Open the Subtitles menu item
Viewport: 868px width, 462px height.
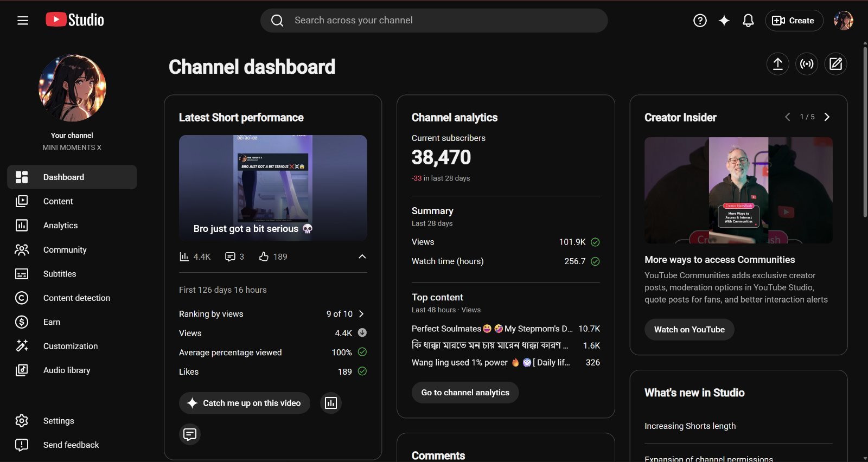click(72, 274)
